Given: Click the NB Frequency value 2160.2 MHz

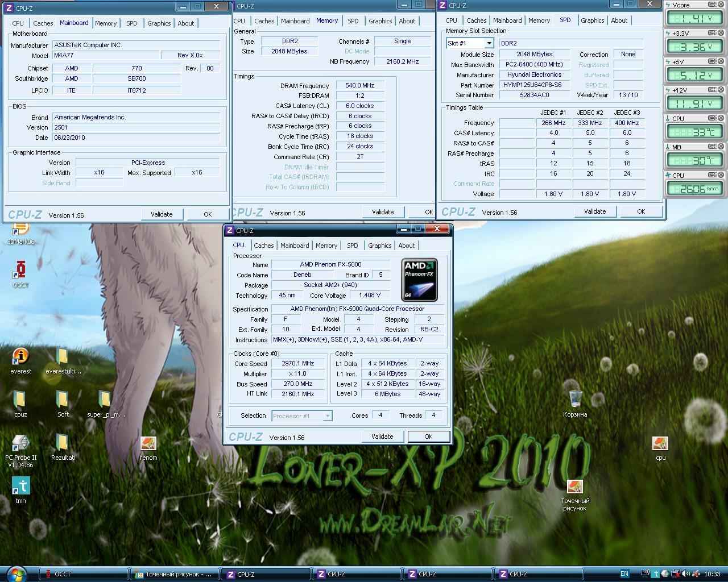Looking at the screenshot, I should click(402, 61).
